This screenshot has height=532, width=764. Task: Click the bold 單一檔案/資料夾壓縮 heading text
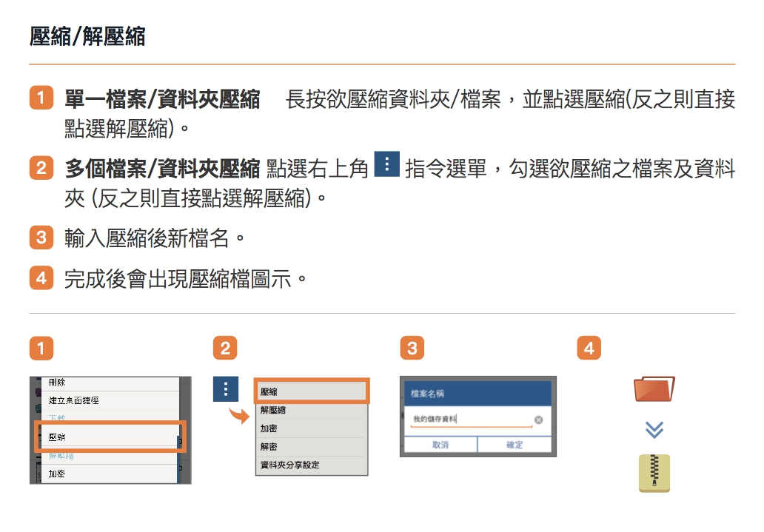pyautogui.click(x=162, y=100)
